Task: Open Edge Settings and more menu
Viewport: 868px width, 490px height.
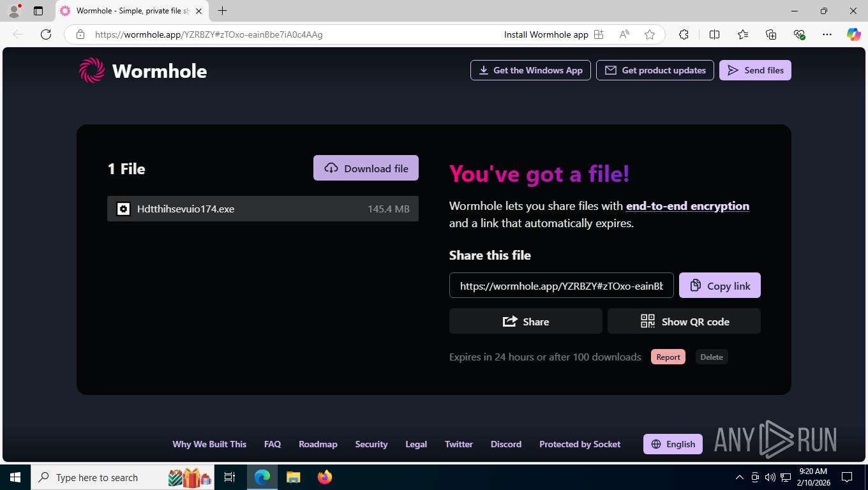Action: (x=827, y=34)
